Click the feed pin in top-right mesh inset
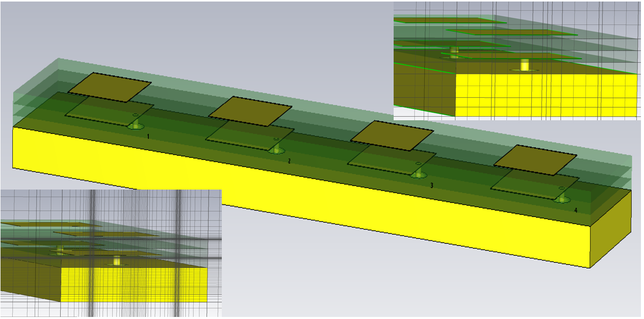 pos(524,65)
